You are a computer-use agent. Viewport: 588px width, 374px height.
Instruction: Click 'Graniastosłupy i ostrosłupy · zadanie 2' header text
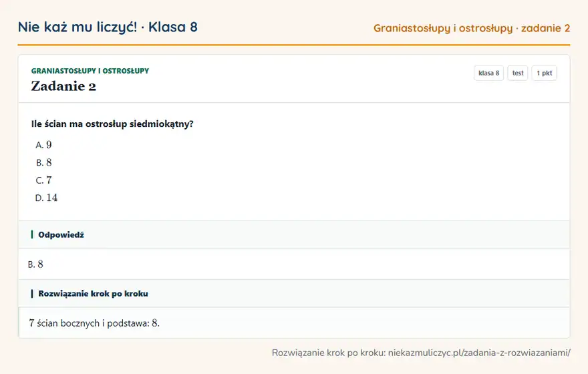click(472, 29)
